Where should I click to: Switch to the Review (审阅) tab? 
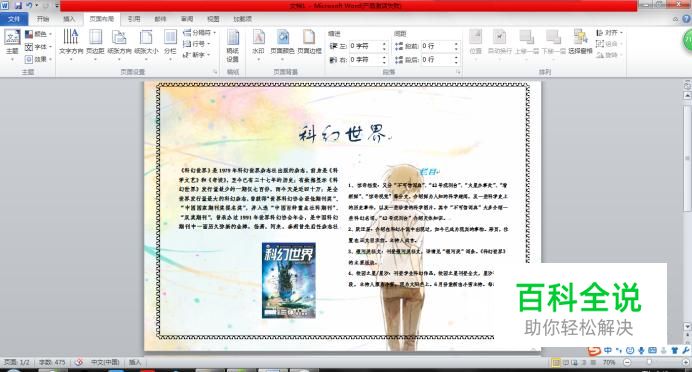coord(187,19)
